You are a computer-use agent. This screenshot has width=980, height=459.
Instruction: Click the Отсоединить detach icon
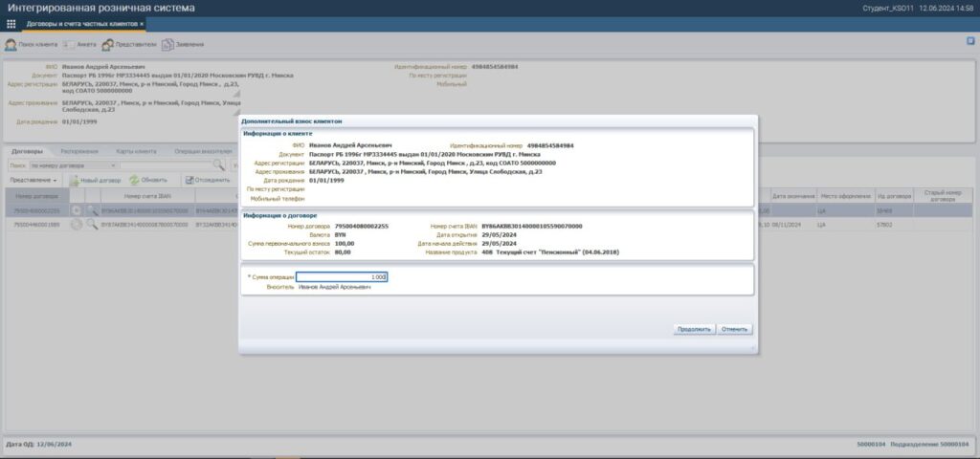click(187, 180)
